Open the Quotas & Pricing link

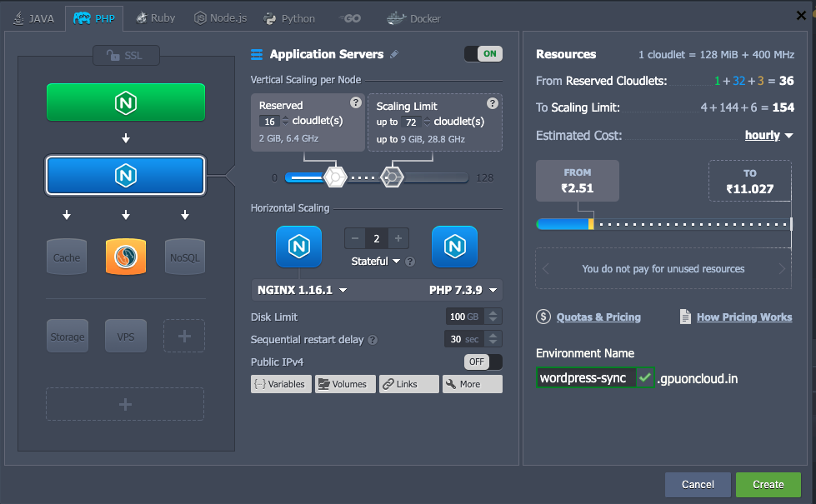point(598,317)
